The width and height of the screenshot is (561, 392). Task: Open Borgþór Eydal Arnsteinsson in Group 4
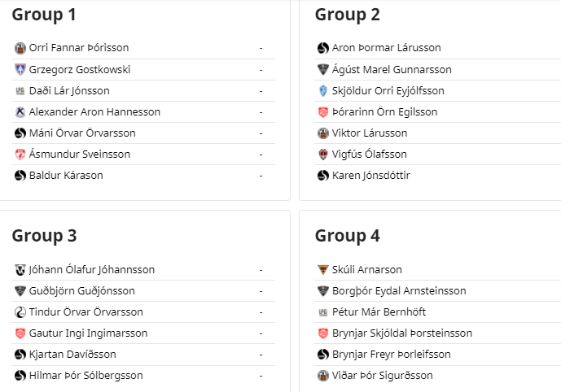click(399, 291)
